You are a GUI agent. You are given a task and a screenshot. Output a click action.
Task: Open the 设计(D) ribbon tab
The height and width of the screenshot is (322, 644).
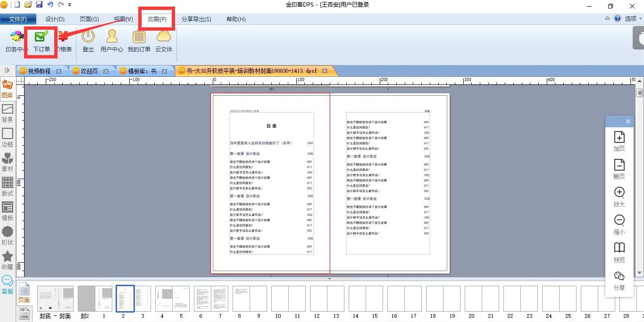point(55,19)
